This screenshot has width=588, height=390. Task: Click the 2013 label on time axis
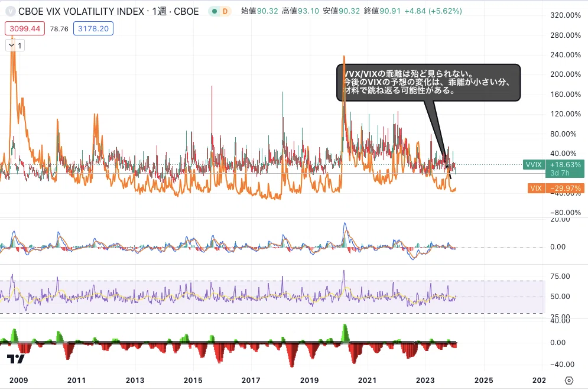coord(135,381)
